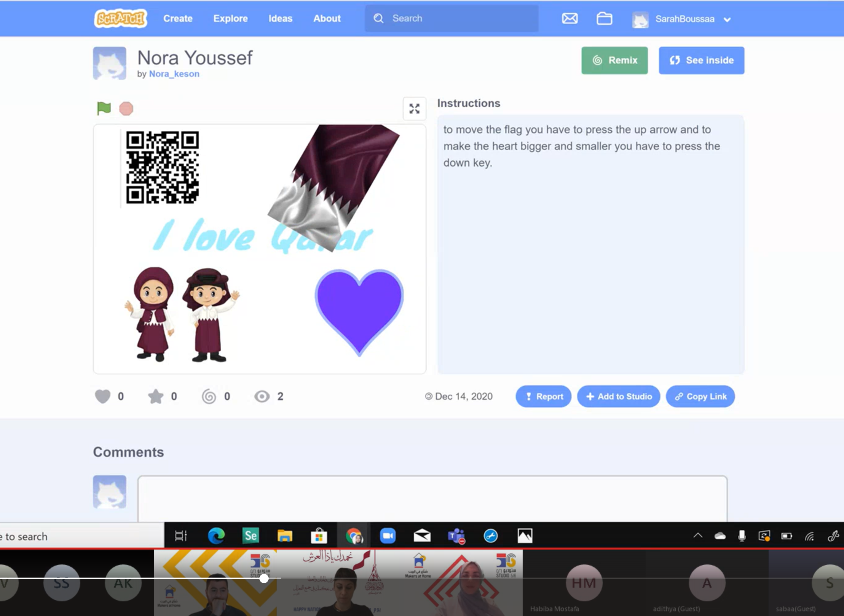The width and height of the screenshot is (844, 616).
Task: Open the Create menu item
Action: 178,18
